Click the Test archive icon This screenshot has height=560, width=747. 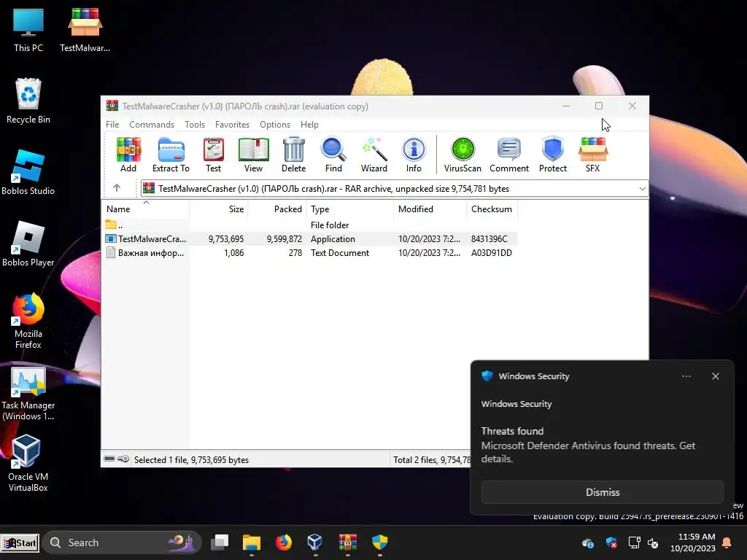(213, 155)
